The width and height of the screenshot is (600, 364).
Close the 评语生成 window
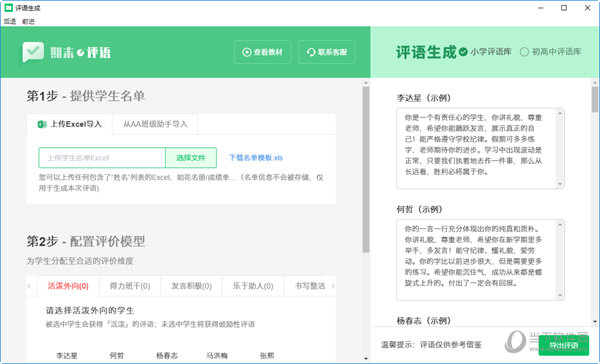coord(587,8)
